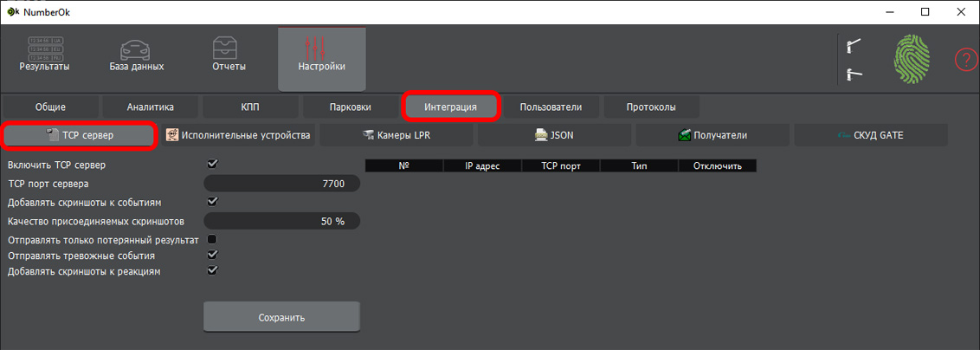Image resolution: width=980 pixels, height=350 pixels.
Task: Click the IP адрес column header
Action: [482, 165]
